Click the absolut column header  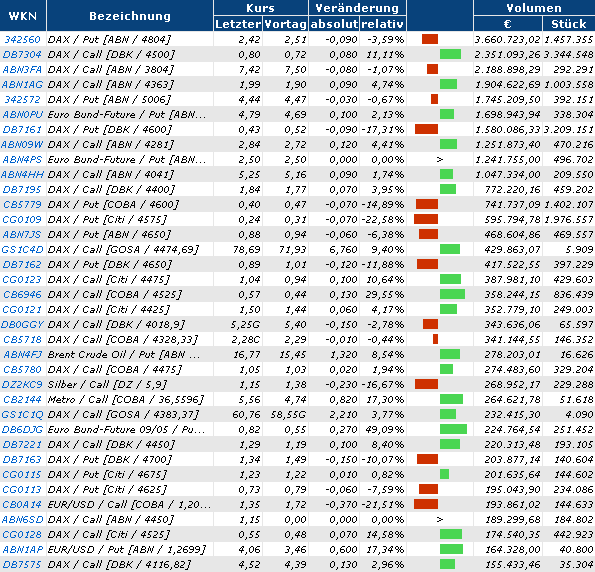tap(334, 24)
